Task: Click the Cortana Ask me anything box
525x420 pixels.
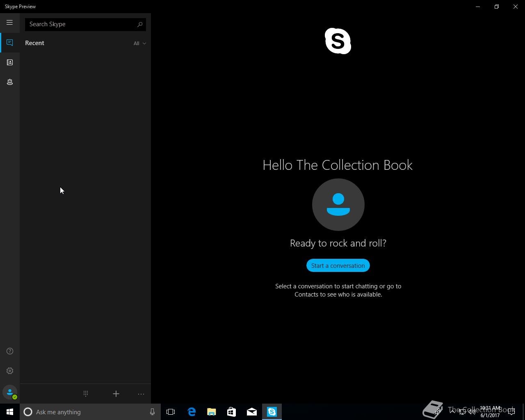Action: click(90, 412)
